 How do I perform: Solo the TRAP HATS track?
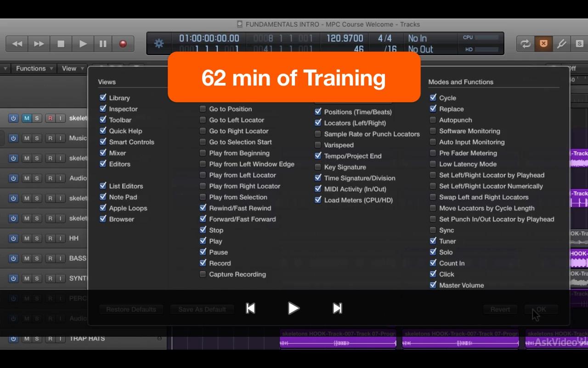37,339
